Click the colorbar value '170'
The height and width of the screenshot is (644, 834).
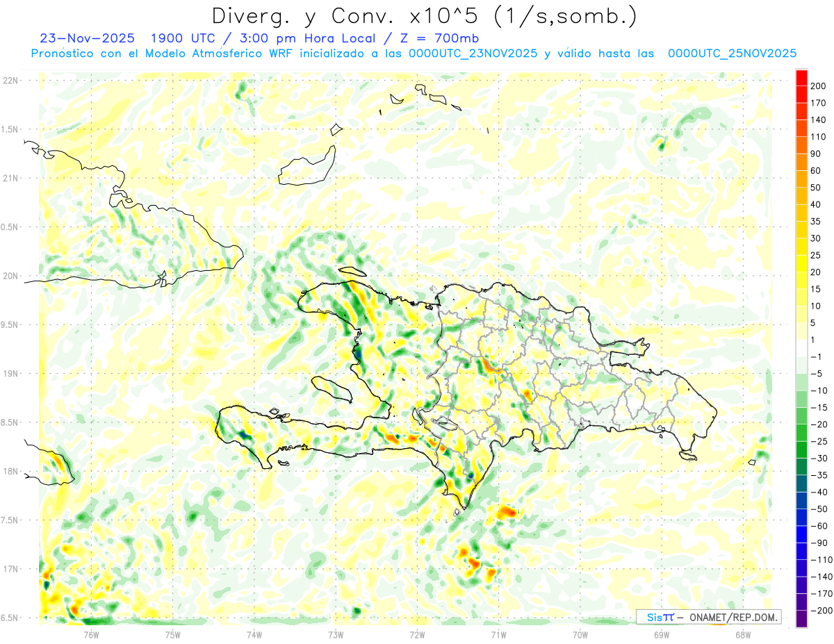pyautogui.click(x=819, y=103)
